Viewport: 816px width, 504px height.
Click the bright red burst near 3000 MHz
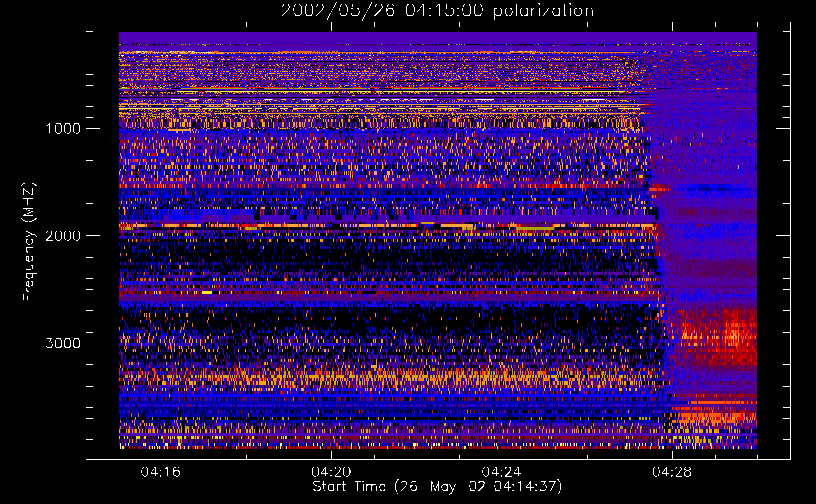[x=719, y=338]
